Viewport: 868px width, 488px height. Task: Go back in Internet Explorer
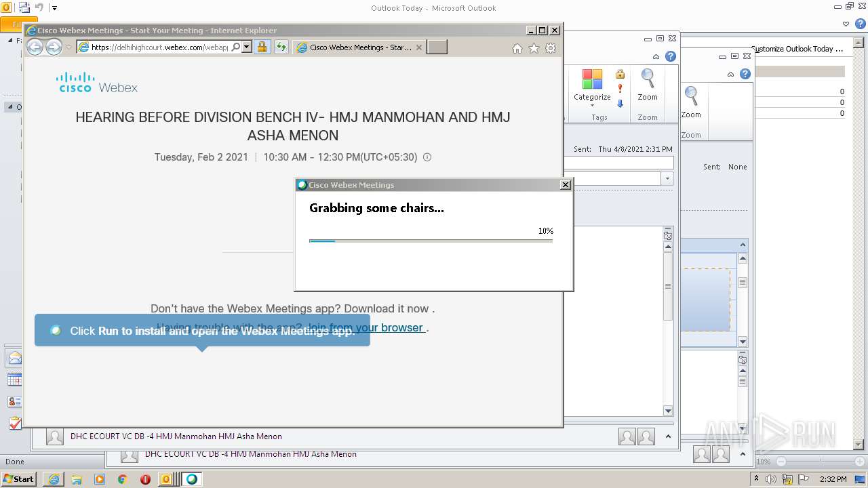(35, 47)
